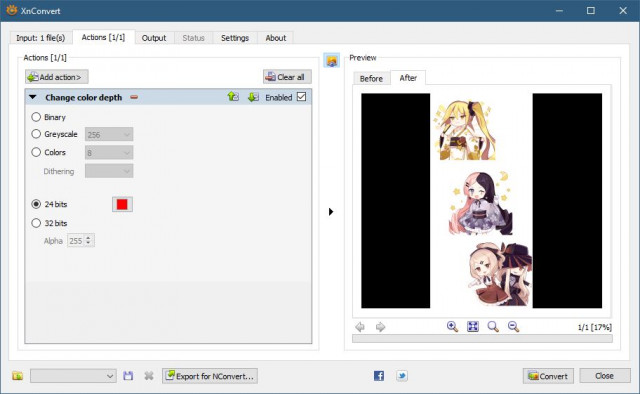Choose the 32 bits radio option

pyautogui.click(x=36, y=223)
